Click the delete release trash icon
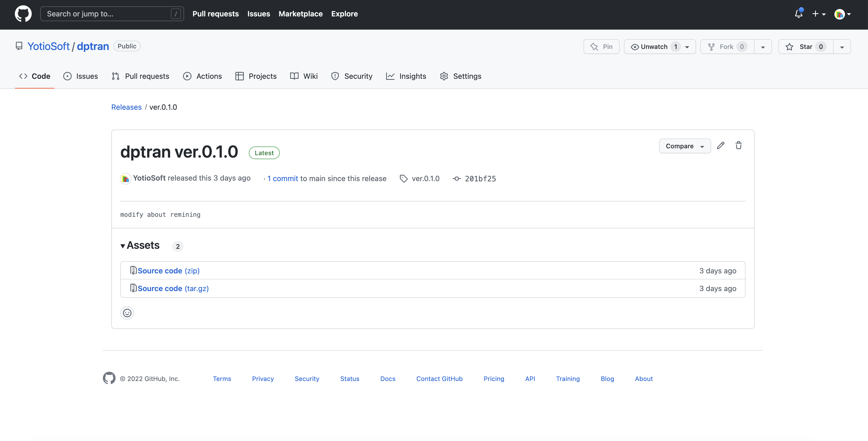 point(739,145)
